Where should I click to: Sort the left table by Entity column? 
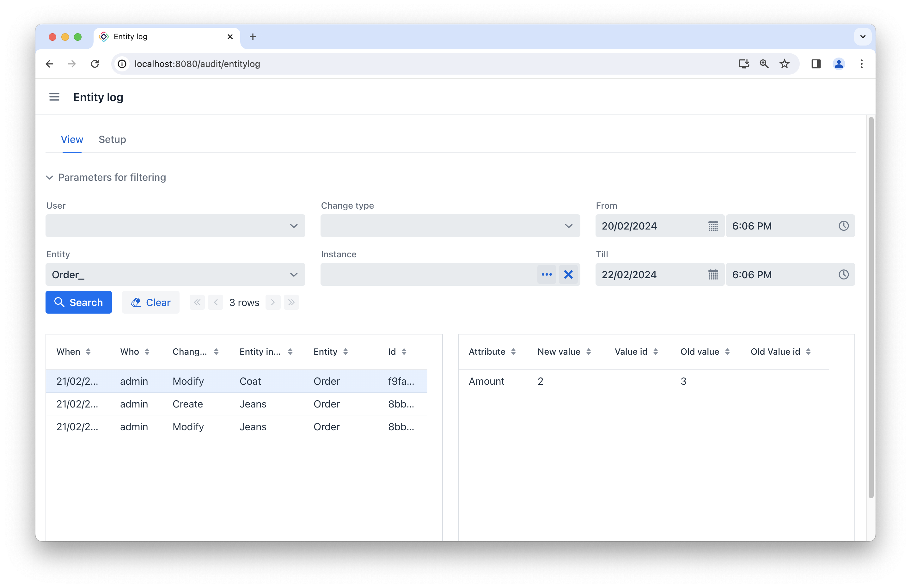345,352
